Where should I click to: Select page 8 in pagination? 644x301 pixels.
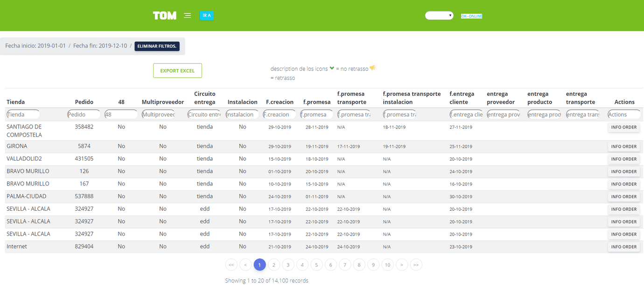coord(359,265)
